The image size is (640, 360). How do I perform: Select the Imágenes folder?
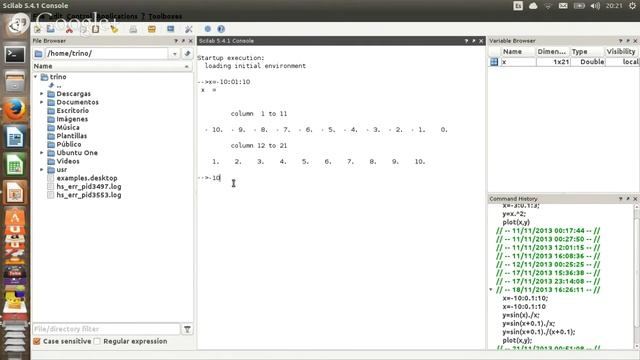pos(72,119)
